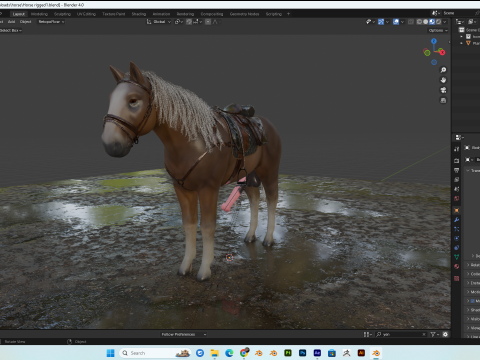Open File Explorer from the taskbar
Screen dimensions: 480x360
pyautogui.click(x=214, y=353)
